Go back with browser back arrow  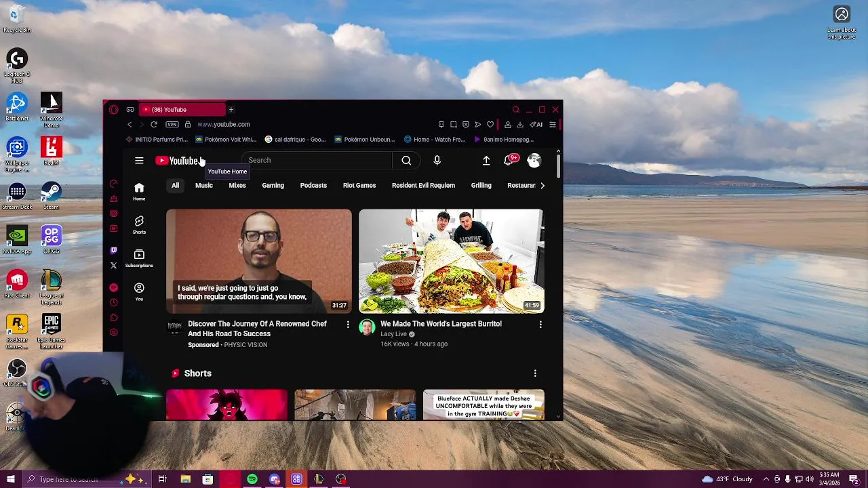[130, 125]
